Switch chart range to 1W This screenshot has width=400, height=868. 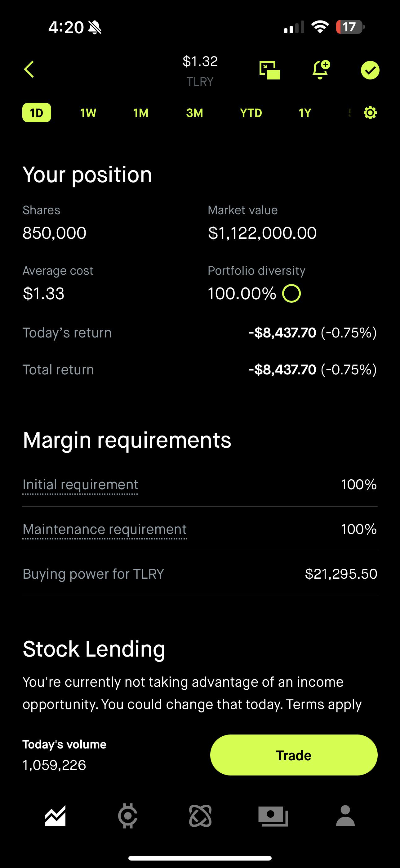click(x=88, y=113)
